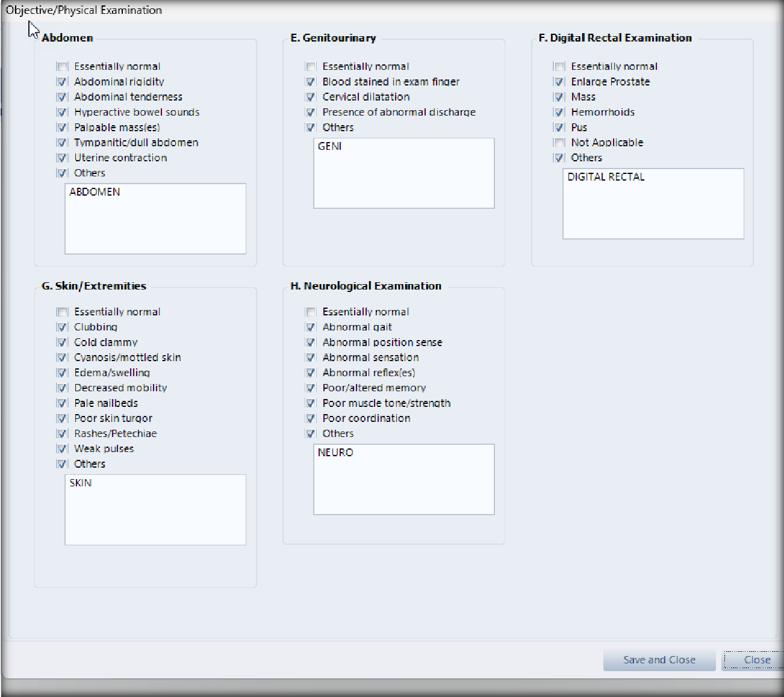The width and height of the screenshot is (784, 697).
Task: Uncheck Weak pulses checkbox
Action: pos(62,449)
